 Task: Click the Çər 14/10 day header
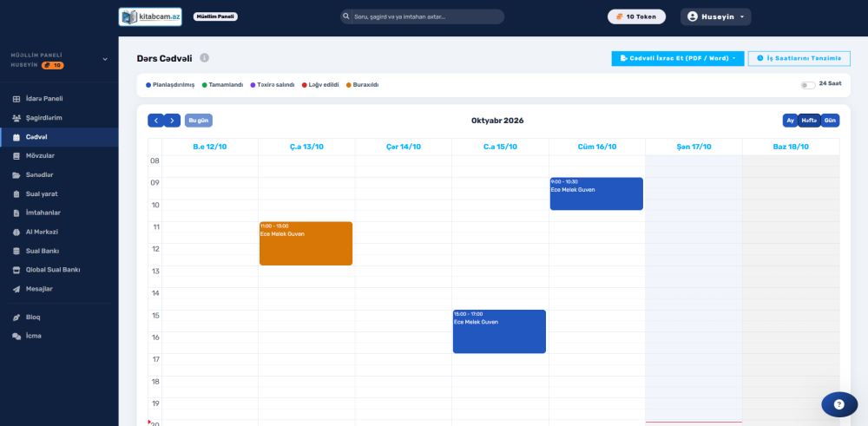coord(404,147)
